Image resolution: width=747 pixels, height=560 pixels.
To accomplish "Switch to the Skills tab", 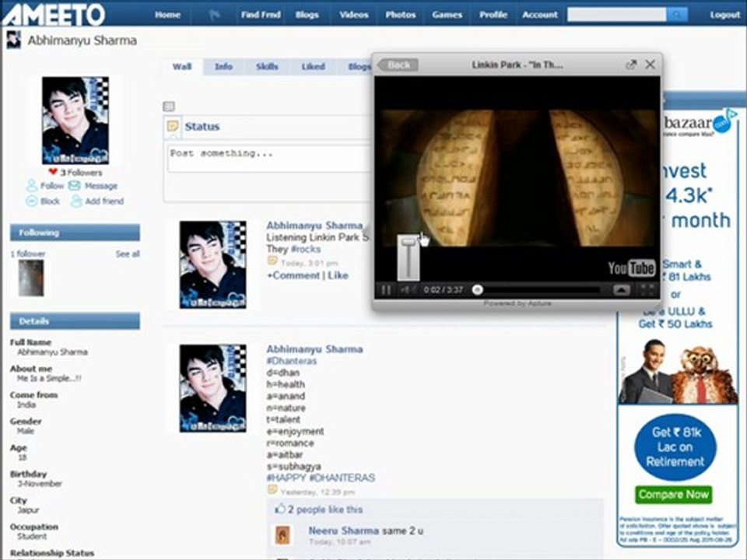I will (x=267, y=67).
